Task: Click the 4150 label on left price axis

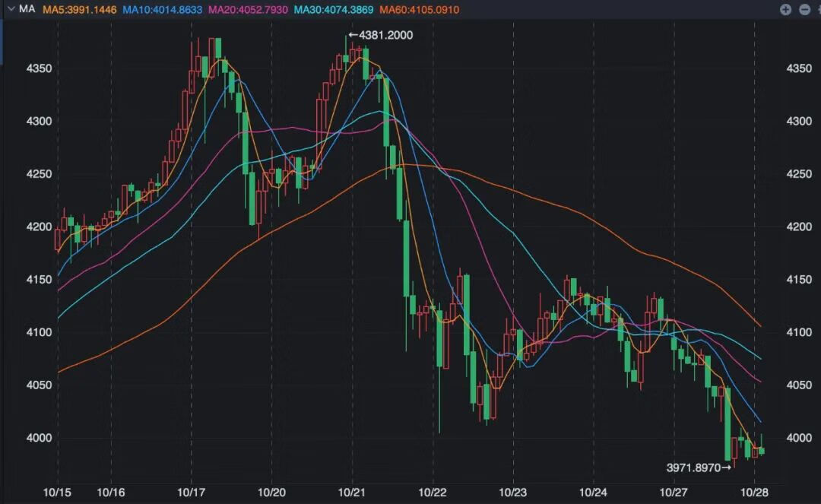Action: [40, 280]
